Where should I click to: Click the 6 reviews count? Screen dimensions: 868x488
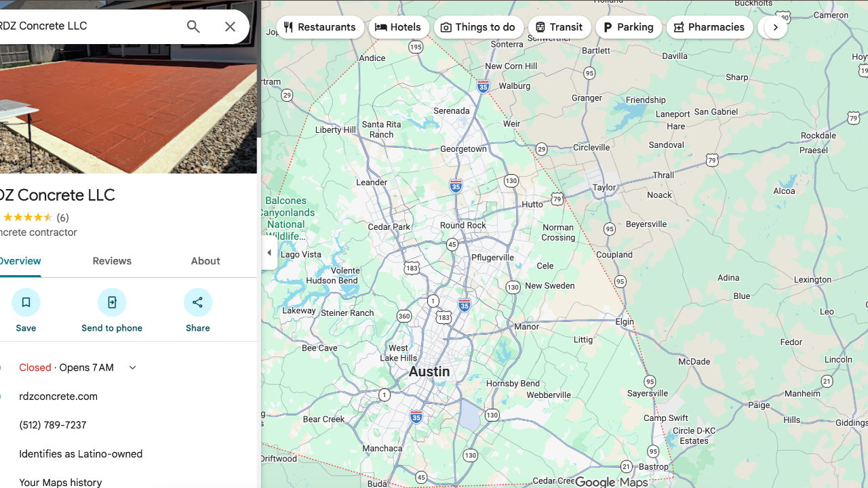click(62, 218)
